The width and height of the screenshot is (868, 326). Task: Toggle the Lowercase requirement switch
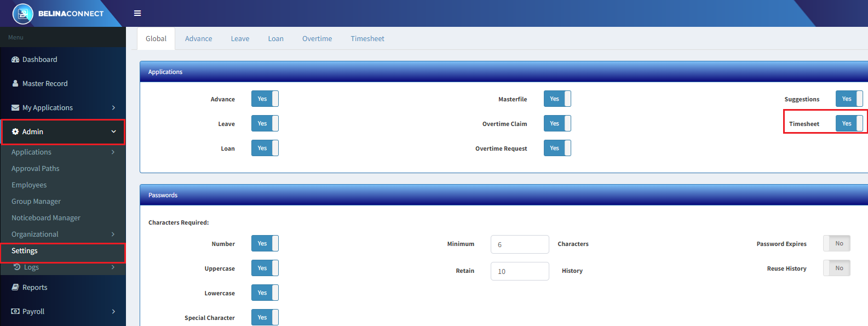click(265, 293)
